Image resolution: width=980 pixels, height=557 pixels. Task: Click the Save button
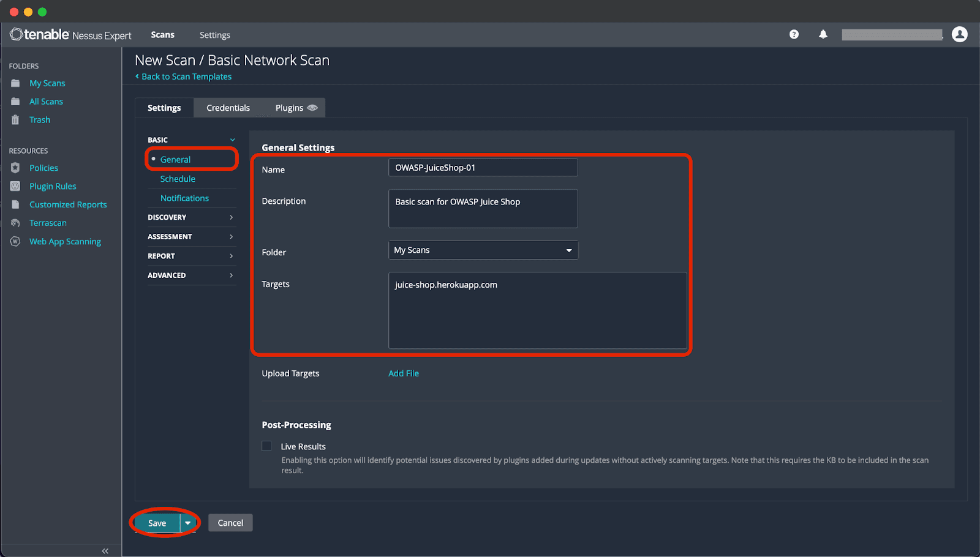(157, 523)
